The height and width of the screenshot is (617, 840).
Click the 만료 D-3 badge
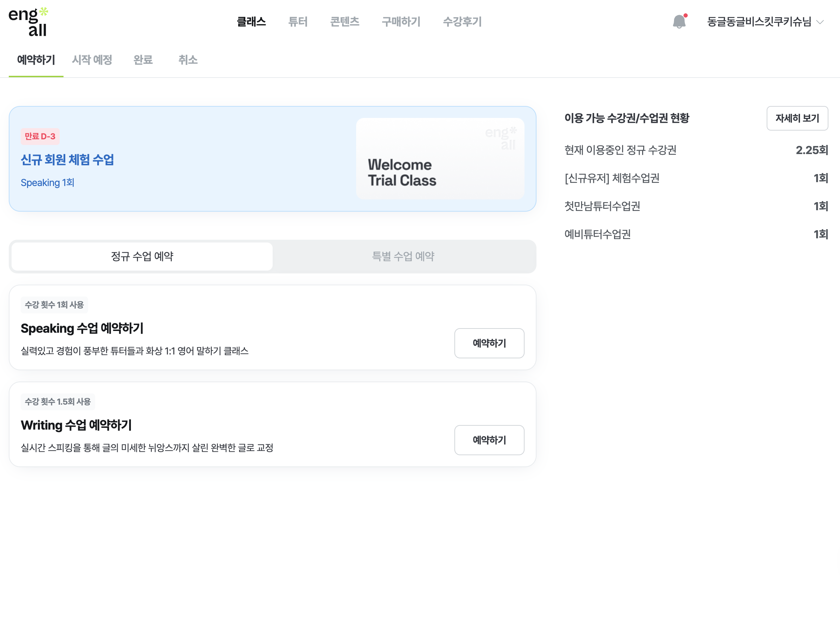coord(40,136)
